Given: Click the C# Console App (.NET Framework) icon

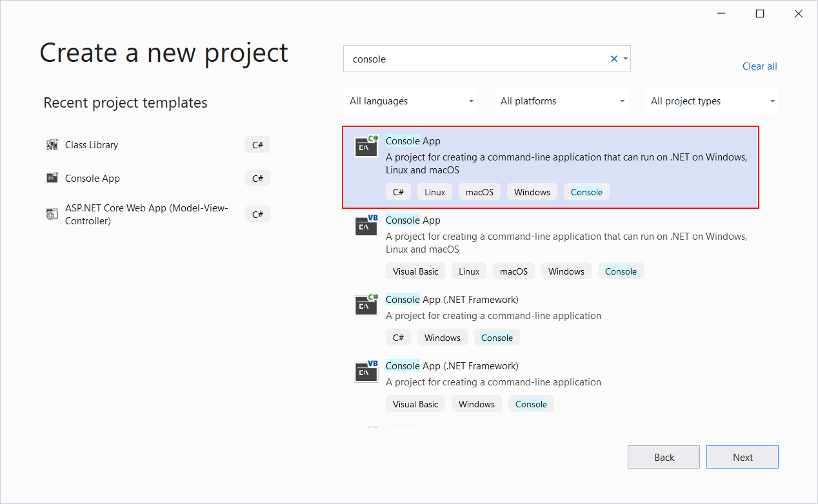Looking at the screenshot, I should pos(366,305).
